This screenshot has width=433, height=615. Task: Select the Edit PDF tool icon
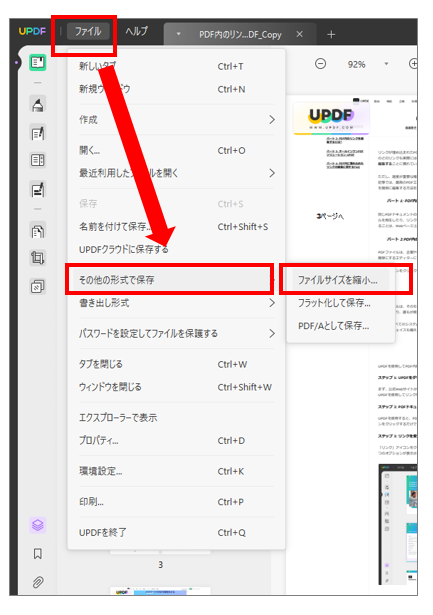pyautogui.click(x=38, y=133)
